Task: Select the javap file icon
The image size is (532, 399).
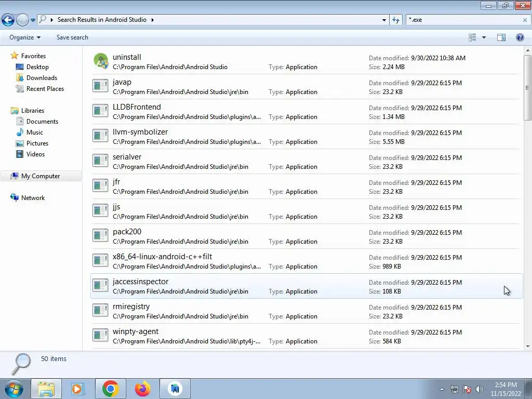Action: (100, 86)
